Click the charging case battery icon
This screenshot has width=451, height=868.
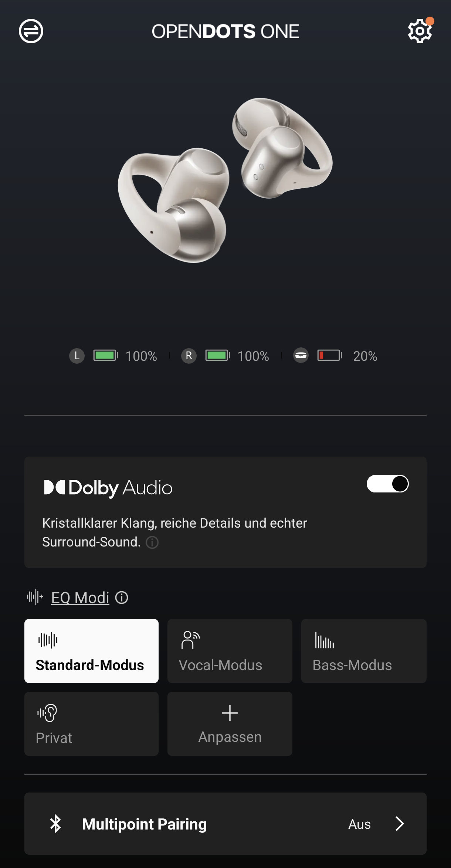pyautogui.click(x=330, y=356)
